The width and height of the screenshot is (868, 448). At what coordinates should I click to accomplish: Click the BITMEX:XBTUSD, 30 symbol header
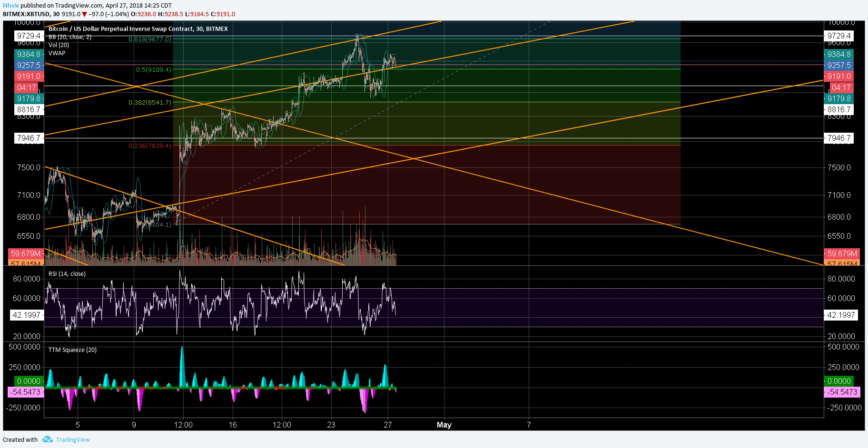[31, 14]
